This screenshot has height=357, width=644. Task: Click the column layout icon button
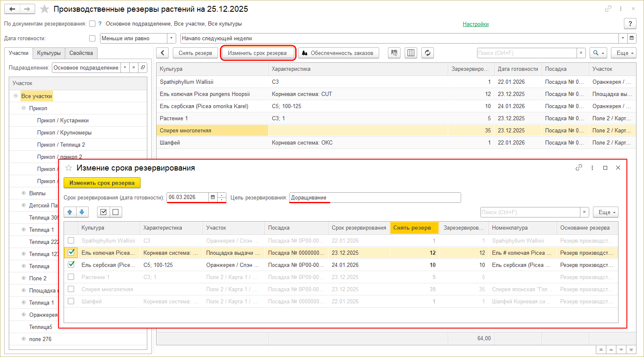(411, 53)
